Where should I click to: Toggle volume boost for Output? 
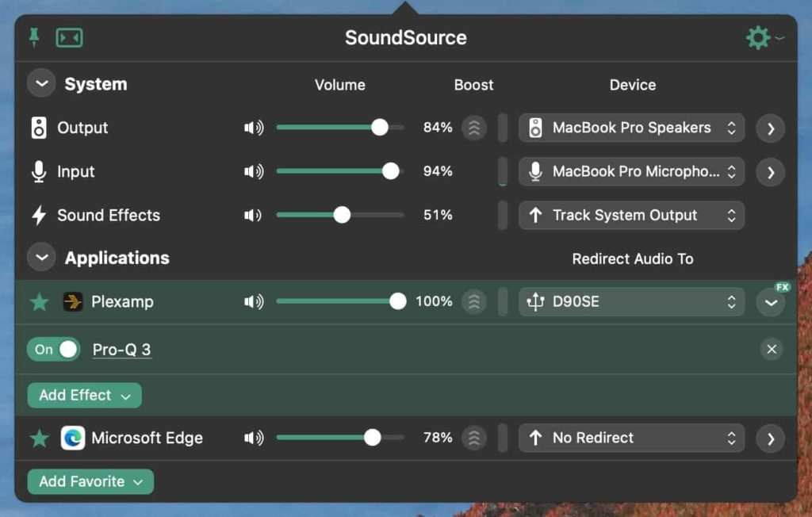(x=474, y=128)
